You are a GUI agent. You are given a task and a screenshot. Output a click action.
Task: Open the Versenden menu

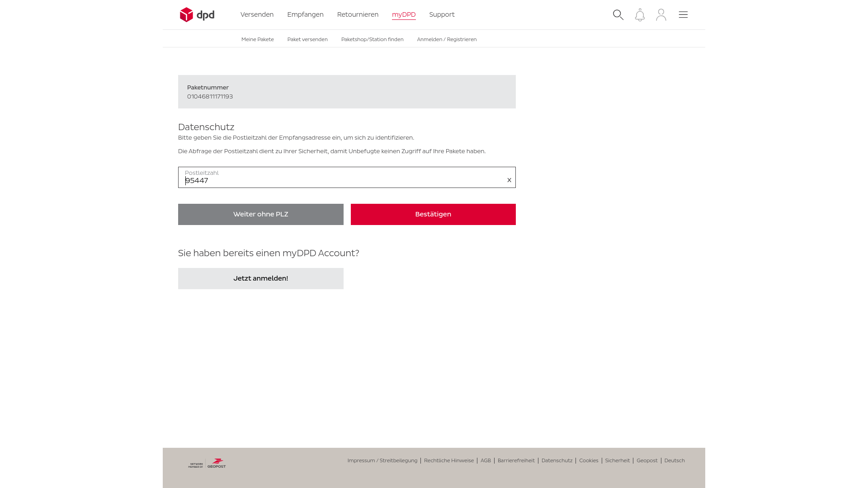257,14
